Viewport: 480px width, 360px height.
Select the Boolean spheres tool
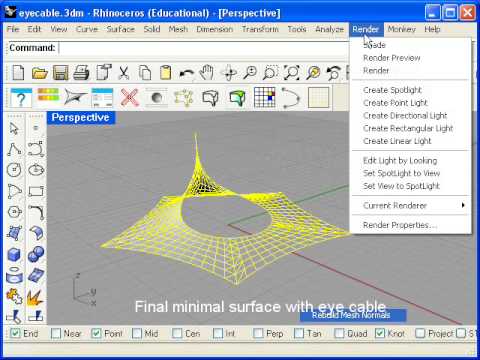[x=36, y=255]
